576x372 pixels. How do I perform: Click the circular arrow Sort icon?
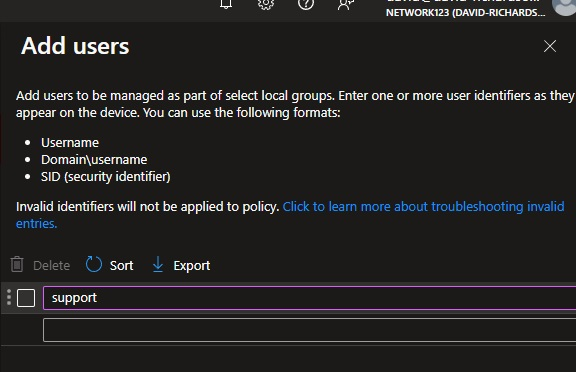click(94, 264)
